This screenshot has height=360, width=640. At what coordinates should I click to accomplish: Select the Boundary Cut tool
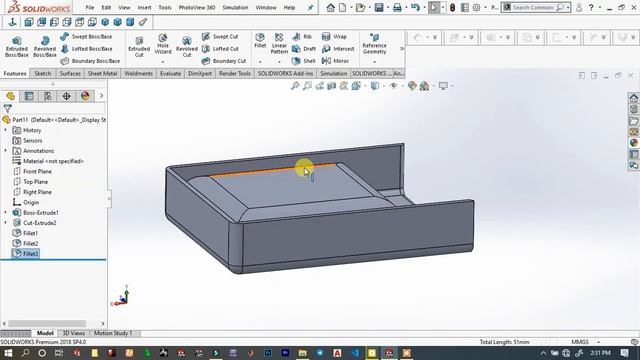pos(224,61)
